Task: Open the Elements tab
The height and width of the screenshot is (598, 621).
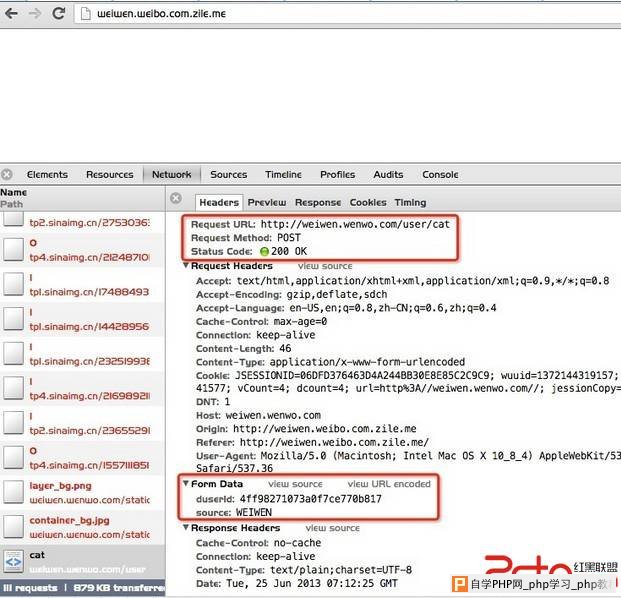Action: pos(47,175)
